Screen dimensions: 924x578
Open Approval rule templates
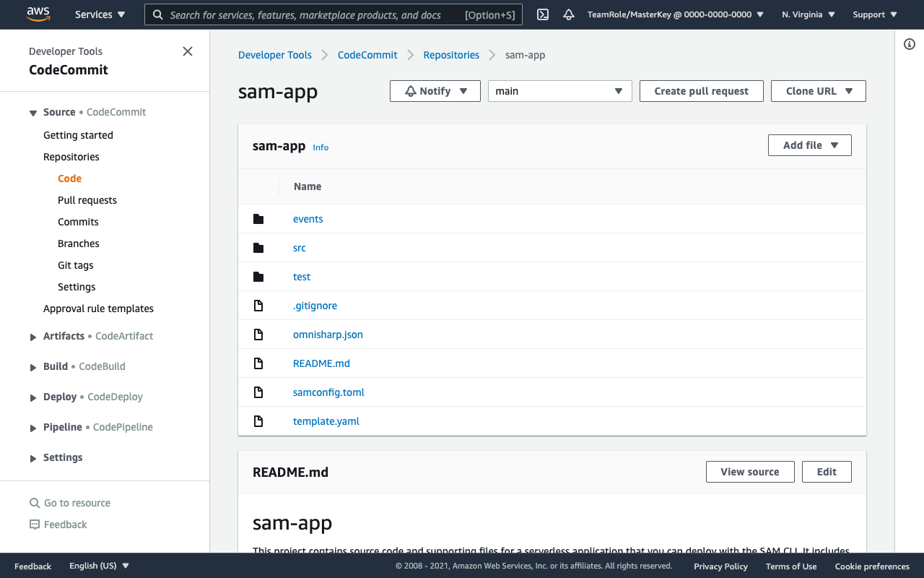point(98,309)
